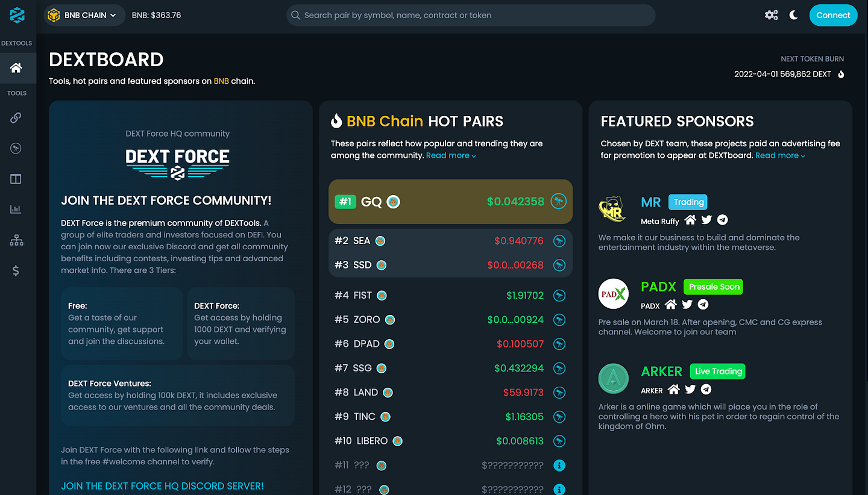Select the ARKER sponsor title

coord(662,372)
